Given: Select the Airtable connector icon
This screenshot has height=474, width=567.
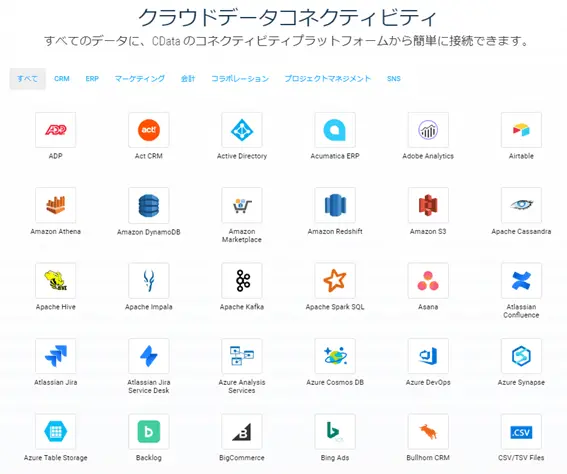Looking at the screenshot, I should (x=521, y=130).
